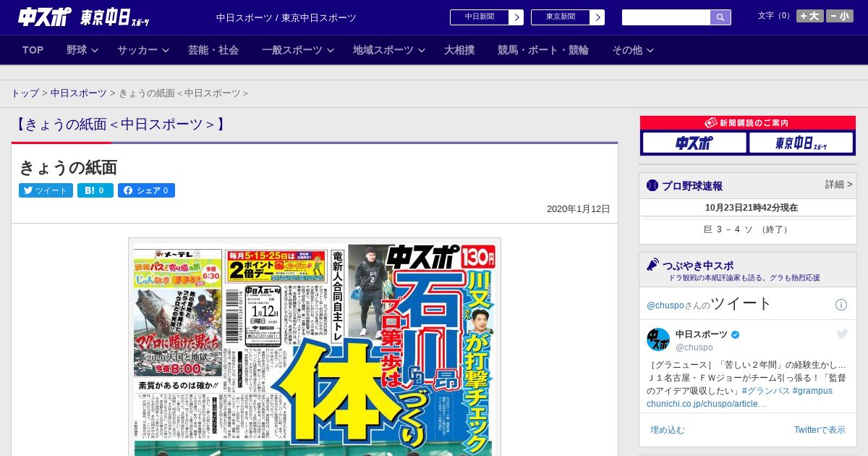Open the #グランパス hashtag link
The height and width of the screenshot is (456, 868).
765,391
